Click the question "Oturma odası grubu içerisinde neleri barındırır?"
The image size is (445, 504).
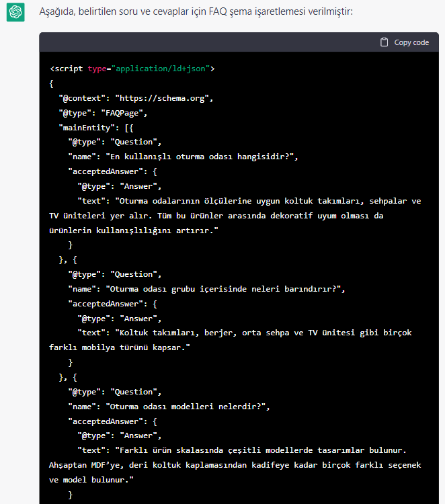point(223,289)
